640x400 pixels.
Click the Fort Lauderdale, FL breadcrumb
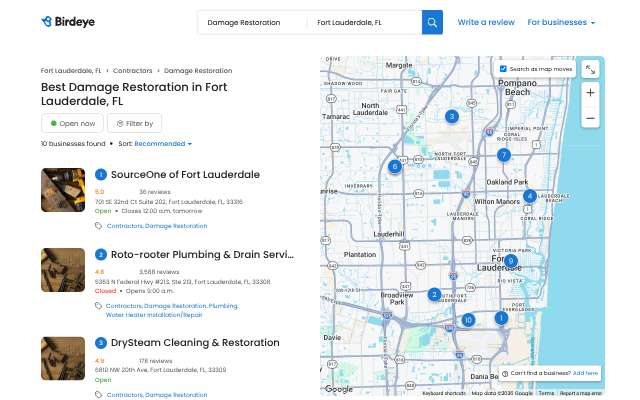71,71
